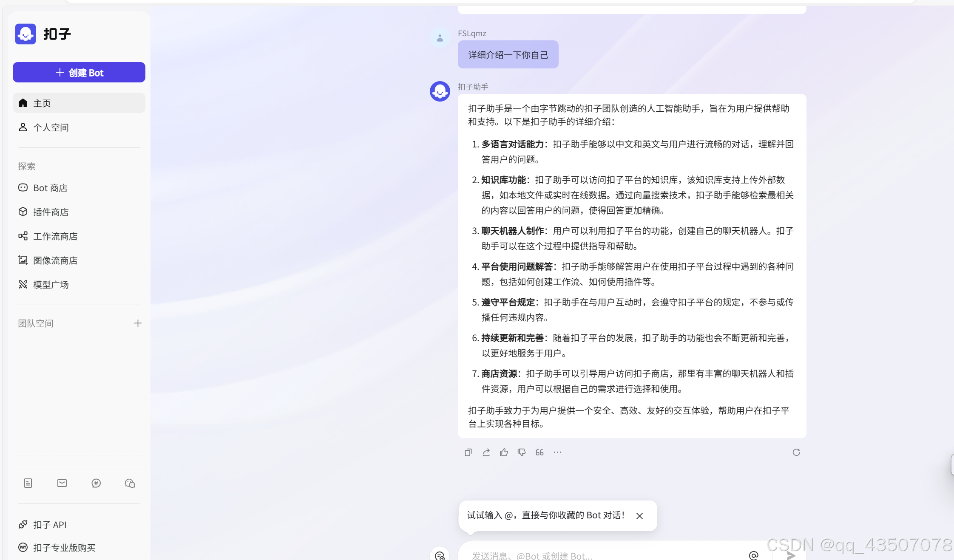Screen dimensions: 954x560
Task: Open the documentation icon in sidebar bottom
Action: pyautogui.click(x=28, y=483)
